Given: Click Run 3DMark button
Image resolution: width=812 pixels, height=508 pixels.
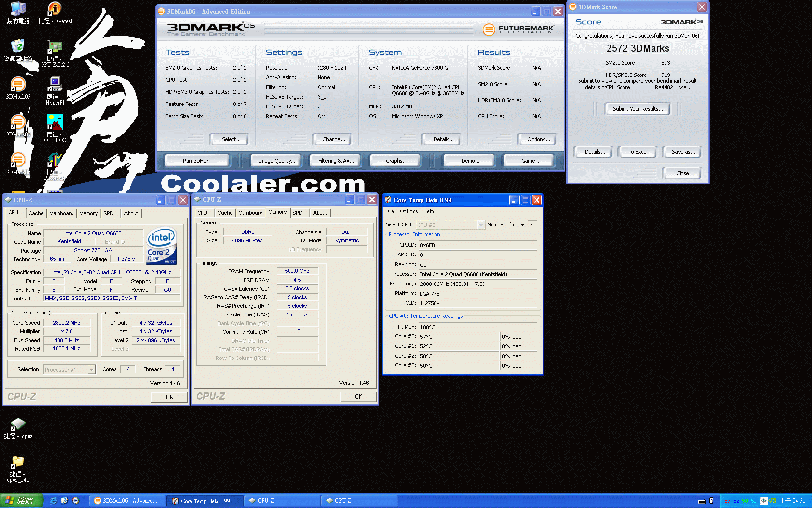Looking at the screenshot, I should [197, 161].
